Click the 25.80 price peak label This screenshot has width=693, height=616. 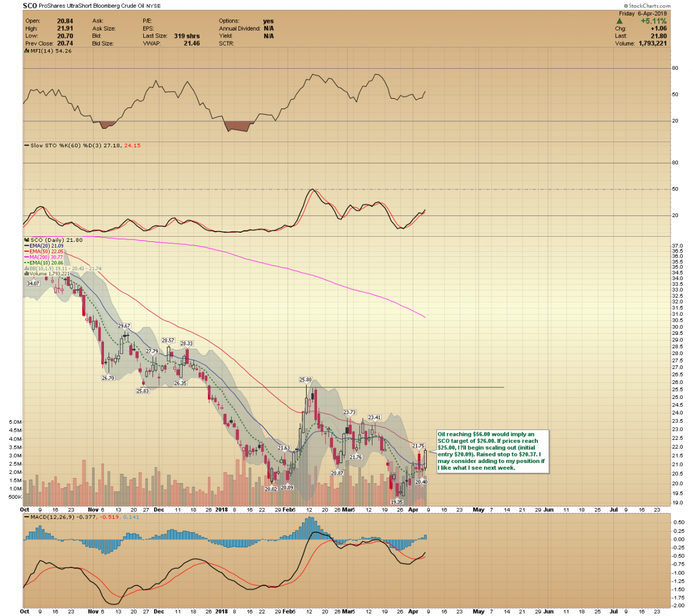click(305, 379)
